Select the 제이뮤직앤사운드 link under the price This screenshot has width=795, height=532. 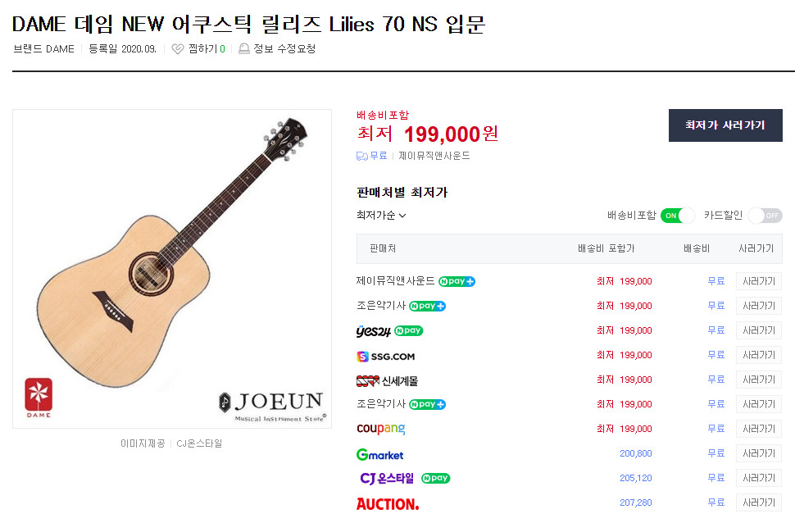(x=432, y=155)
